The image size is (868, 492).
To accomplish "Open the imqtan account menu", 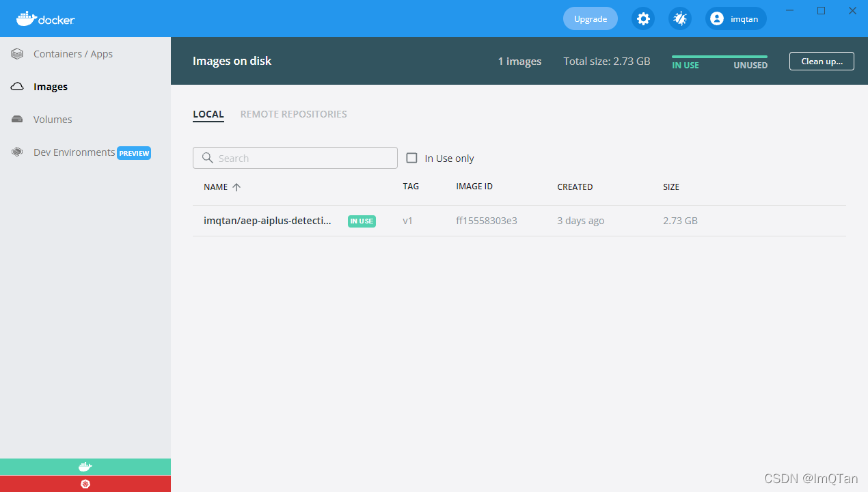I will click(x=736, y=18).
